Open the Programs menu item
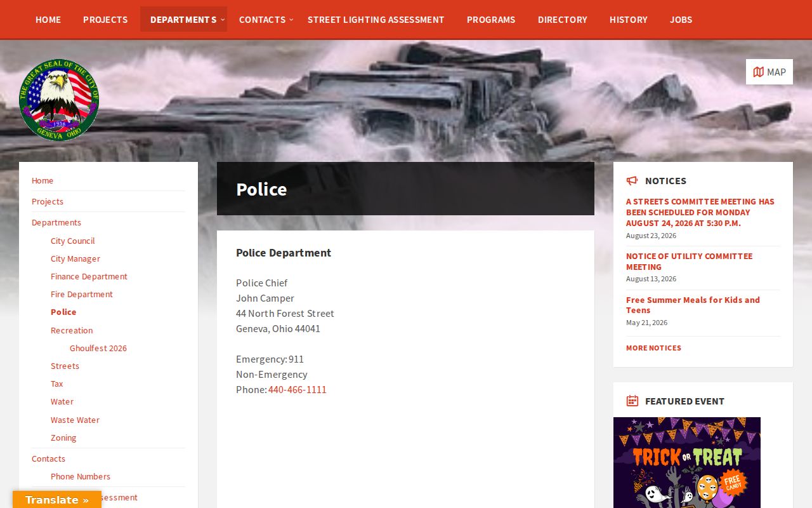Viewport: 812px width, 508px height. 491,20
